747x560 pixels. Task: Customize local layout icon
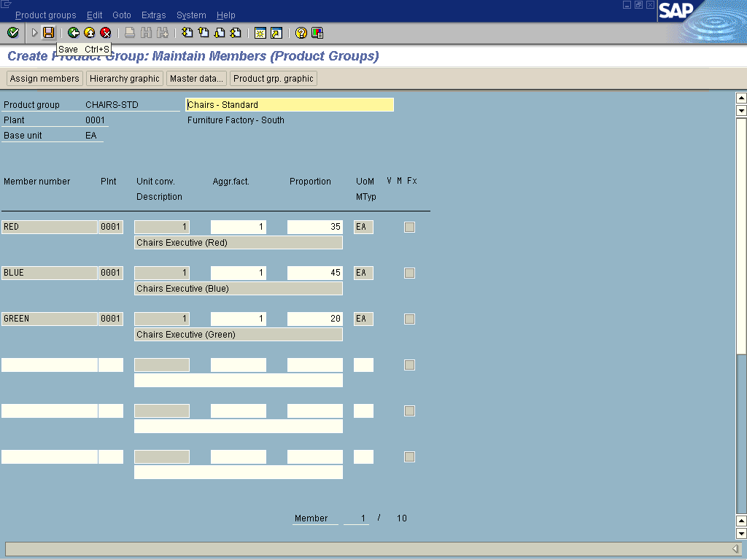pos(317,32)
